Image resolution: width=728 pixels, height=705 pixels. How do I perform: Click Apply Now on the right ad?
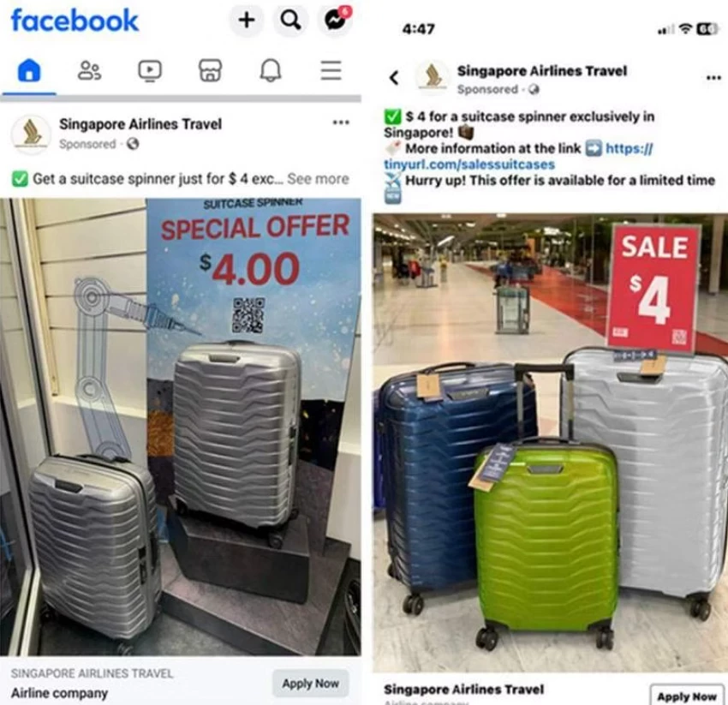[687, 696]
